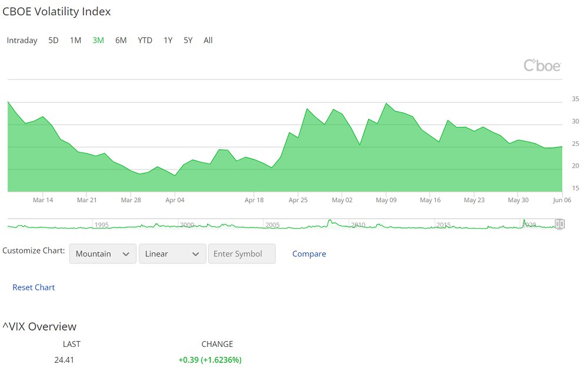Viewport: 588px width, 371px height.
Task: Click the May 16 date axis label
Action: [430, 200]
